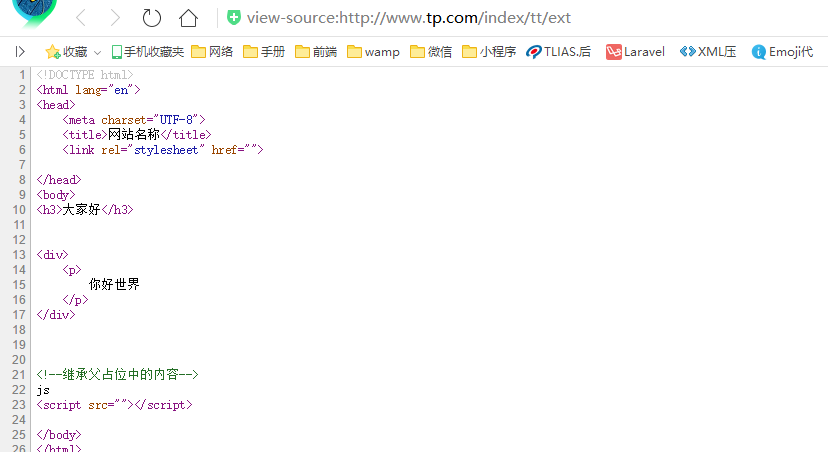
Task: Reload the page with the refresh icon
Action: [x=152, y=18]
